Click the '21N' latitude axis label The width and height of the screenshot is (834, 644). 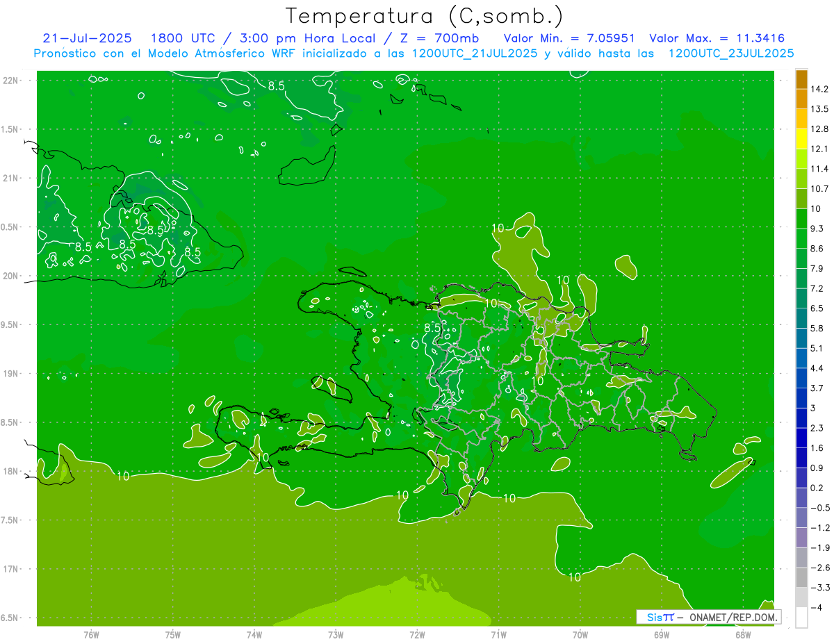11,179
